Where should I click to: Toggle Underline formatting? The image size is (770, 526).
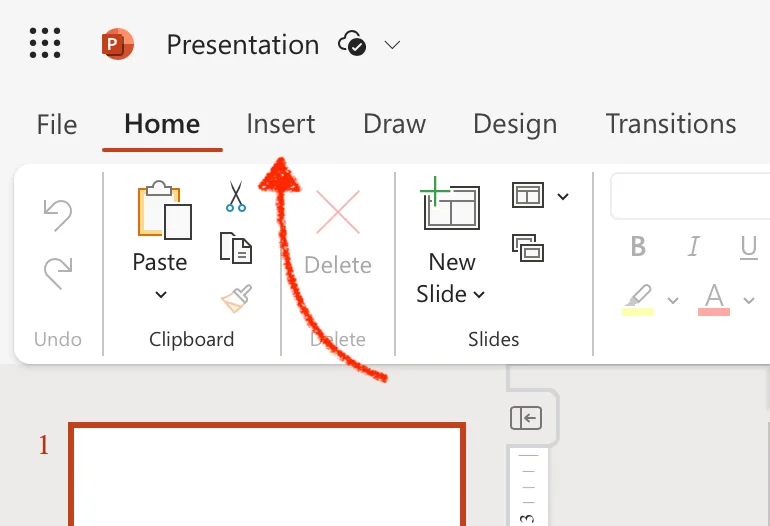pyautogui.click(x=748, y=247)
